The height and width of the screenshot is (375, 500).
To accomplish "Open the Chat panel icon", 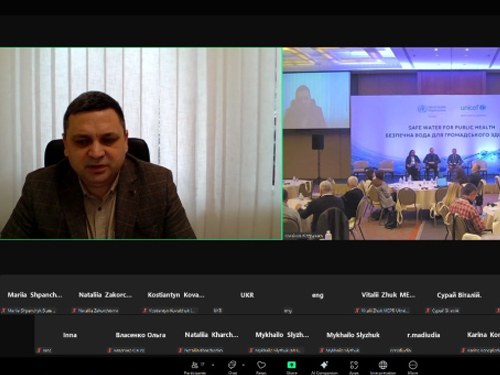I will pos(232,367).
